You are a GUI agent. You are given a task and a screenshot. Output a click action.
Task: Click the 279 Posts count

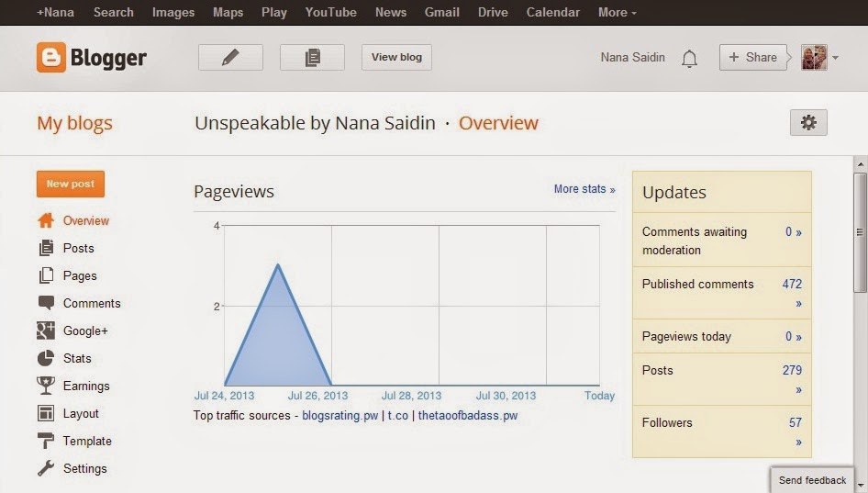point(792,371)
